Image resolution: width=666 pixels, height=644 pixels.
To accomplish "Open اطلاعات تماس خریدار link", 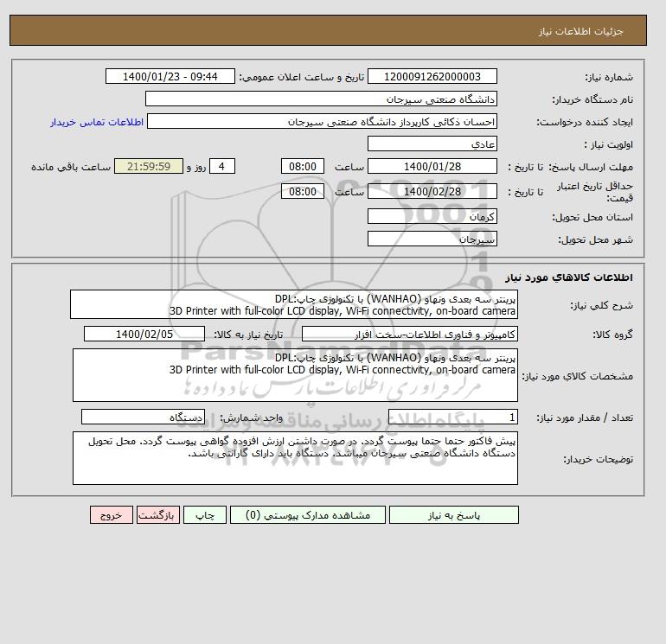I will 97,122.
